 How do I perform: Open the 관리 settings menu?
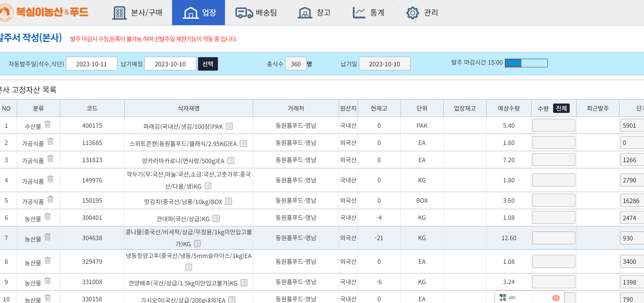(x=422, y=13)
